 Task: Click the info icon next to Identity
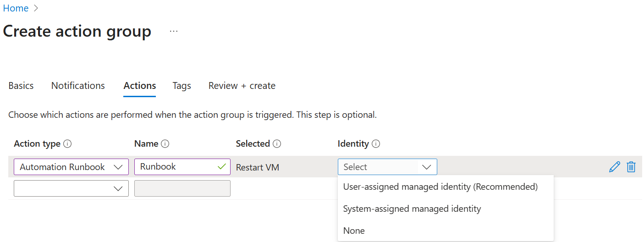[x=376, y=144]
